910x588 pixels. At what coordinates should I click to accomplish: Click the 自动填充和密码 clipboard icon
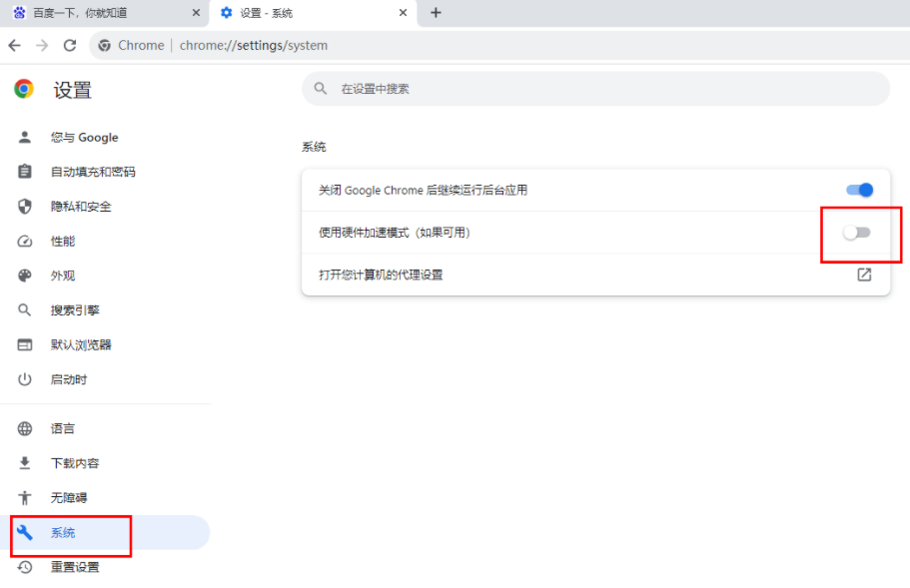click(24, 172)
